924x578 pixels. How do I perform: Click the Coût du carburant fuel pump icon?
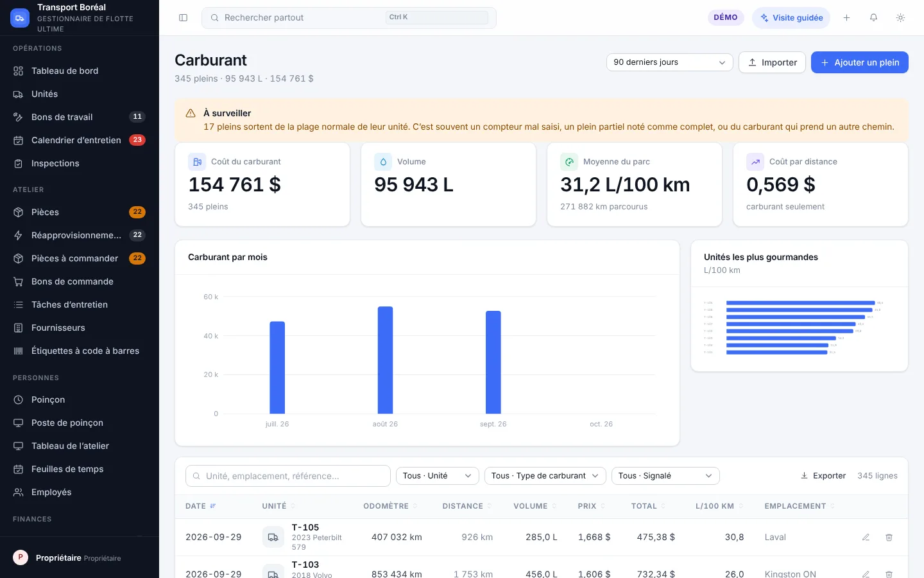pos(197,162)
